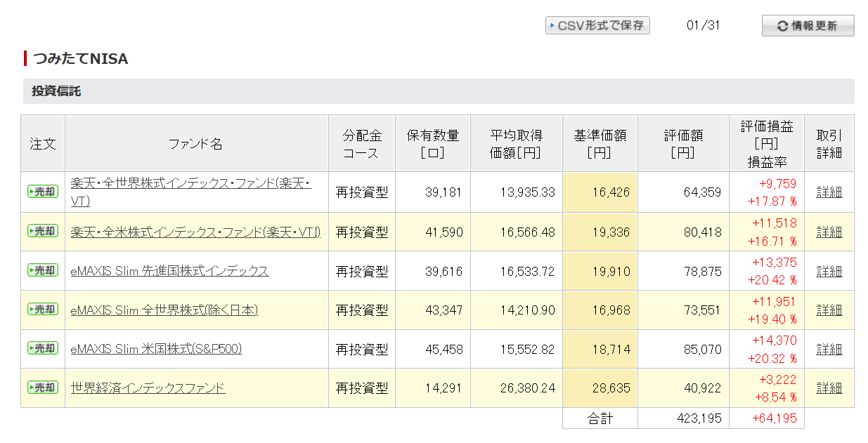
Task: Click base price 19,336
Action: click(x=611, y=232)
